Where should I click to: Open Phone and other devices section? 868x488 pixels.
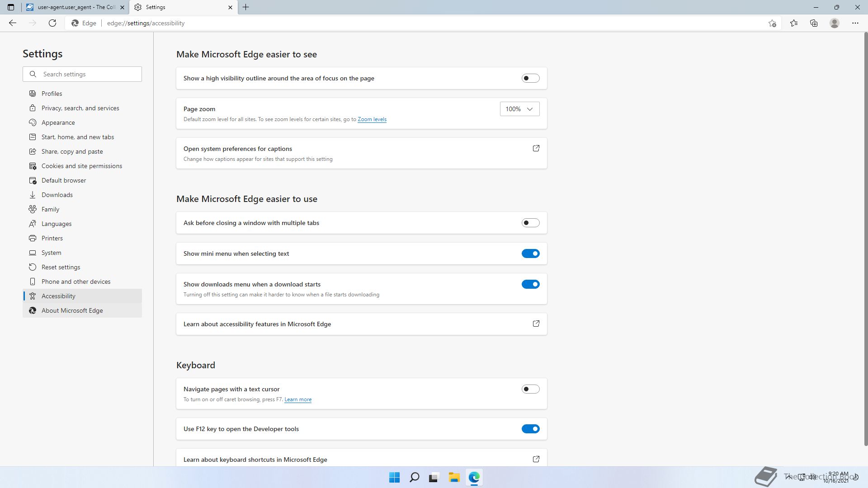[82, 282]
